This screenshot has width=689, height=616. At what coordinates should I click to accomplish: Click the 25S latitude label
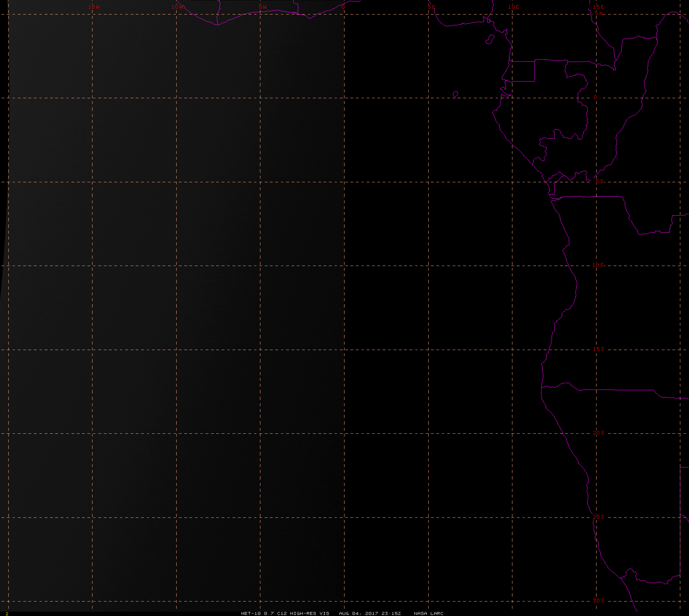[x=599, y=517]
